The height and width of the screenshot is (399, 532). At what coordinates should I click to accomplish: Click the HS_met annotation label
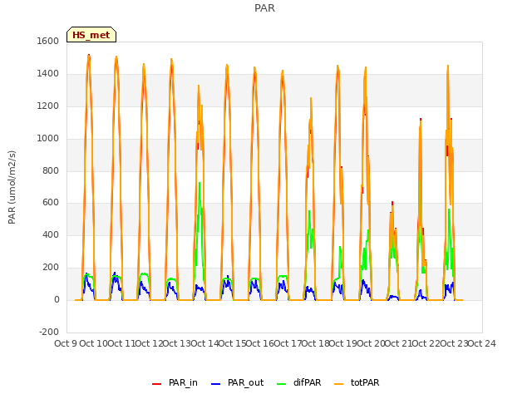click(x=91, y=35)
